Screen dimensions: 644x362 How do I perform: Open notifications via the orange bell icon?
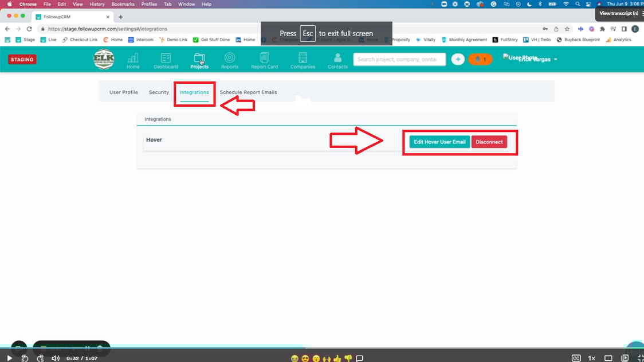[480, 59]
